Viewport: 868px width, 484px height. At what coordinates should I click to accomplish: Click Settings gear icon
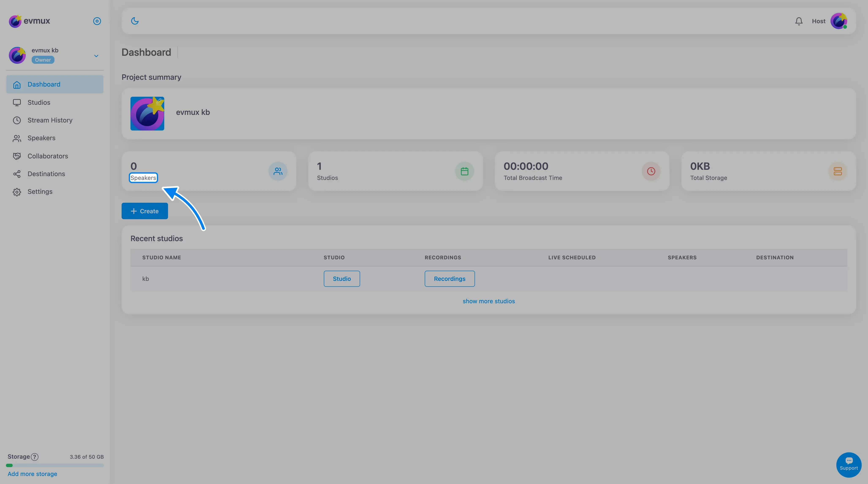coord(17,192)
